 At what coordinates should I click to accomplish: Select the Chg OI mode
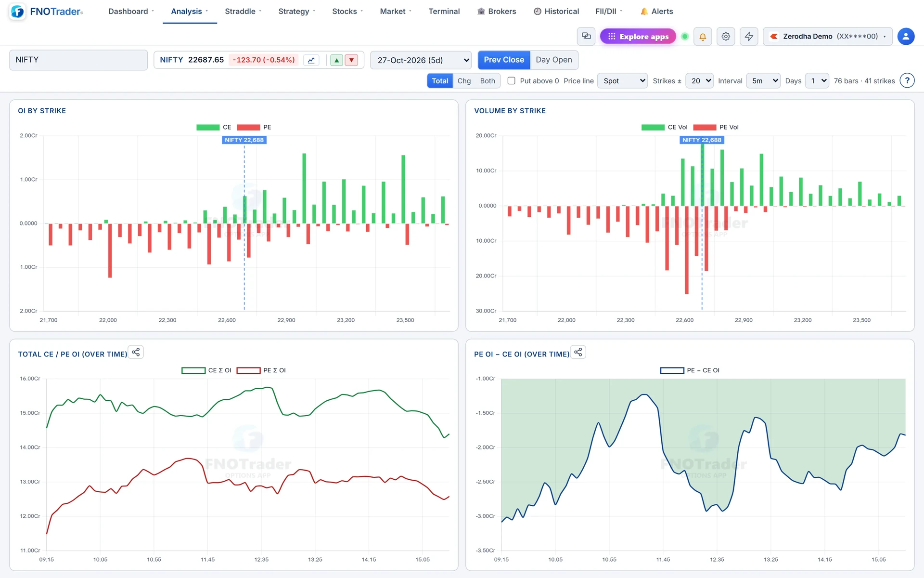point(464,80)
